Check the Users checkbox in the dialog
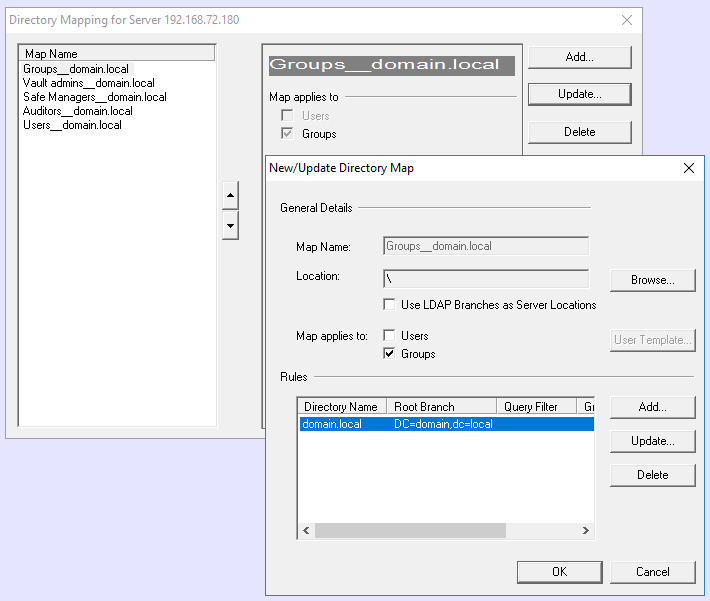The image size is (710, 601). tap(389, 336)
